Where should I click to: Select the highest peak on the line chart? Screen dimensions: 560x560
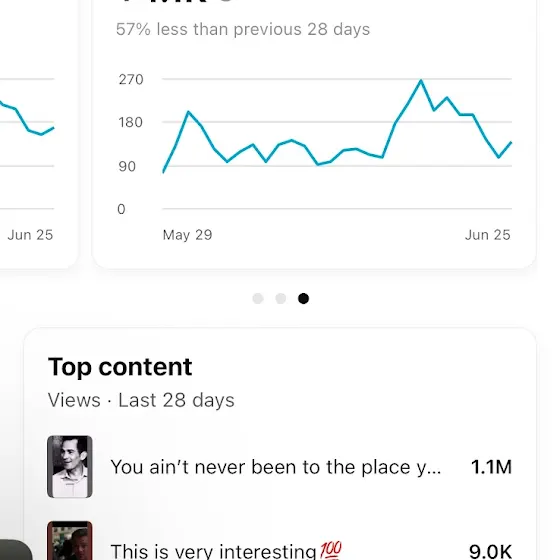[421, 81]
